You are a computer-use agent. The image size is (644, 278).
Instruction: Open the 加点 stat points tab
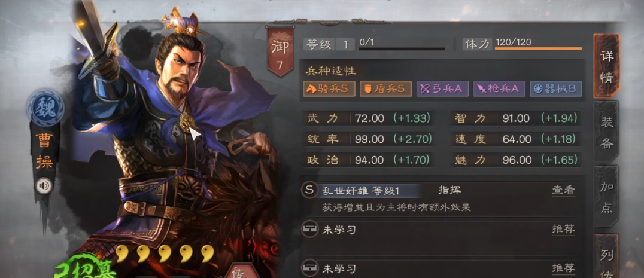[607, 197]
